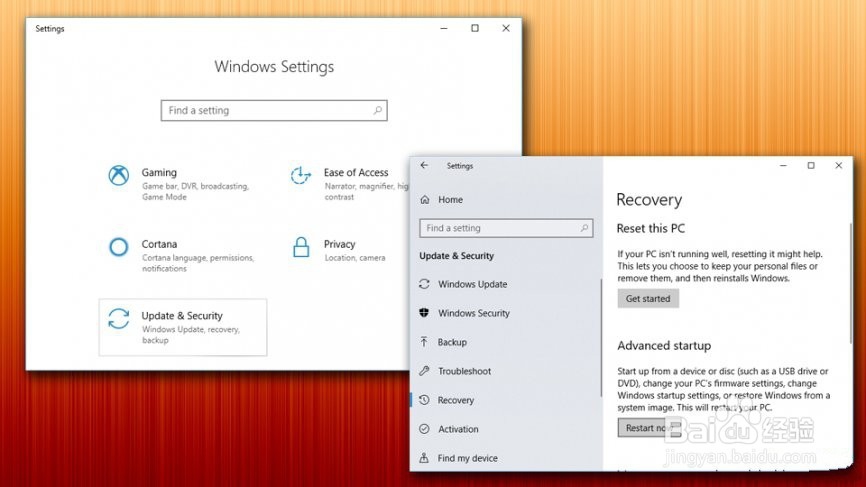Click the Update & Security sidebar heading
The height and width of the screenshot is (487, 866).
(456, 256)
